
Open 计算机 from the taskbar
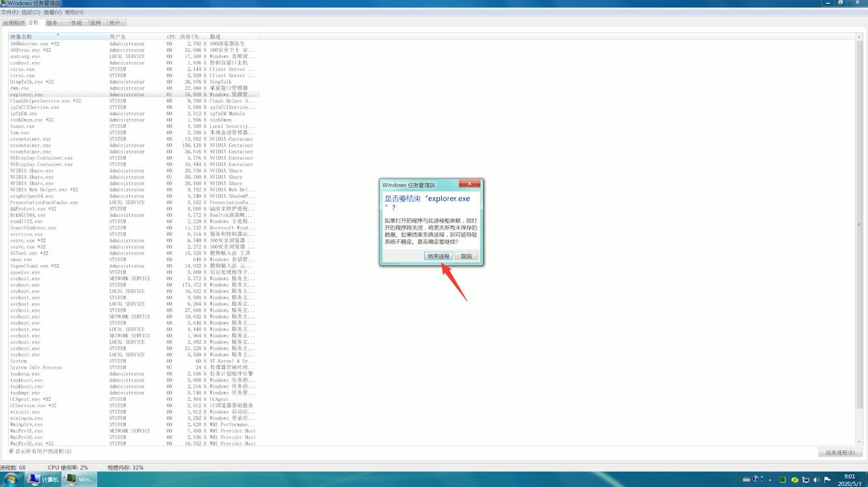tap(43, 479)
